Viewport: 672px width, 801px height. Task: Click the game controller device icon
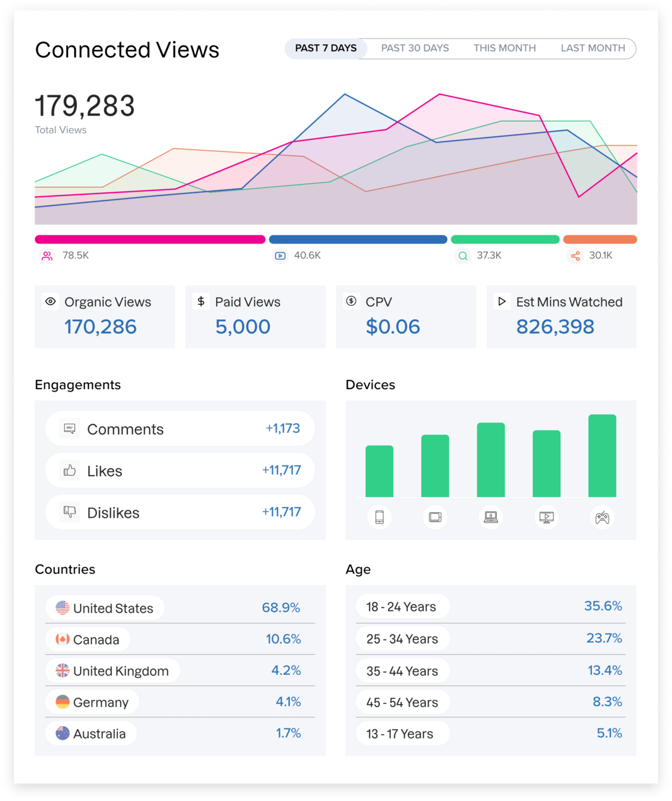602,517
